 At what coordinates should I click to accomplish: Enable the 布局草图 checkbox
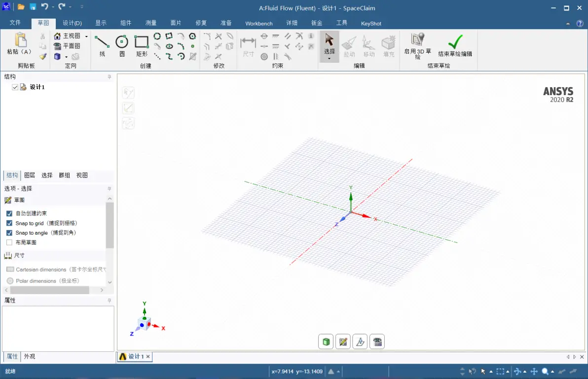[9, 242]
